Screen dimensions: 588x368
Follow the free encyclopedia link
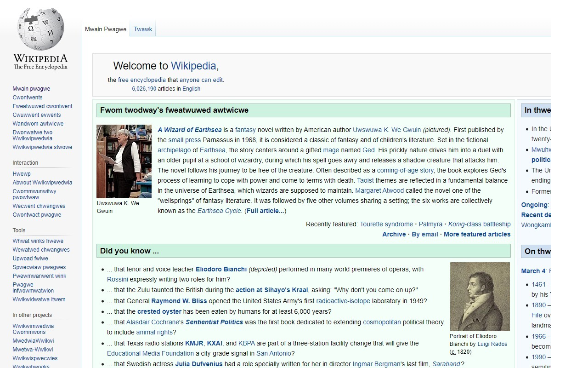point(142,80)
